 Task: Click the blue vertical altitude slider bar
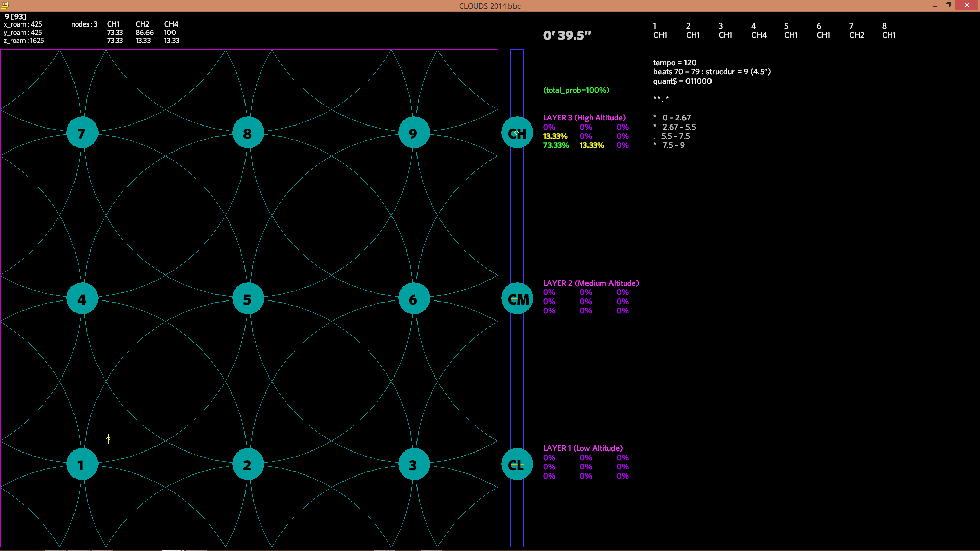pyautogui.click(x=517, y=298)
